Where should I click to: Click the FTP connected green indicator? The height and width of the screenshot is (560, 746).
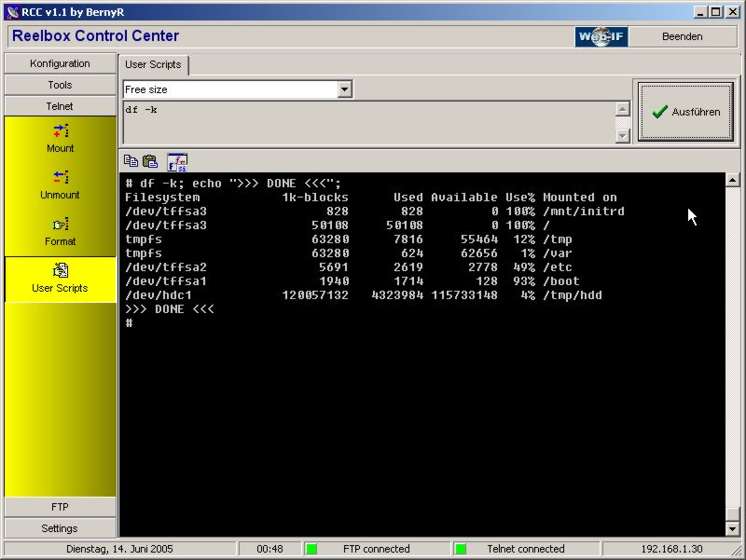click(x=311, y=549)
